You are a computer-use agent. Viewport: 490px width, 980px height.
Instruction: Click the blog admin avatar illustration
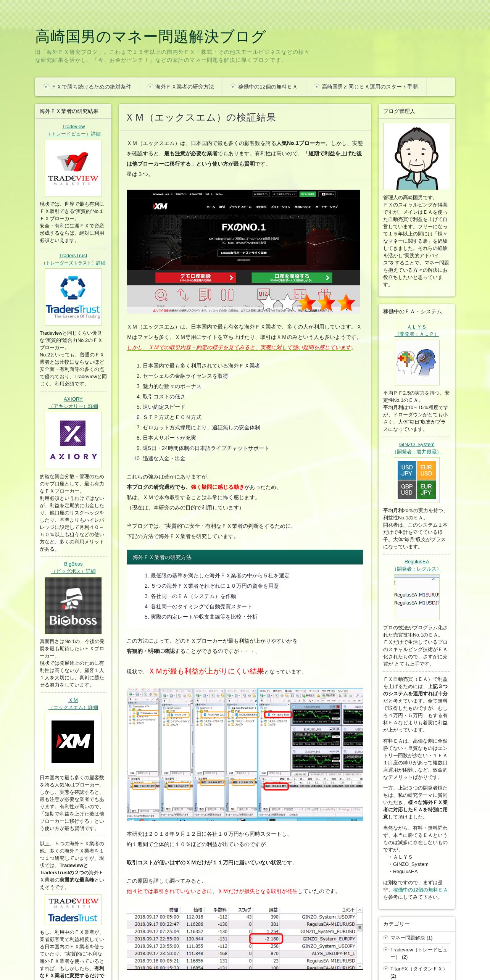(x=417, y=156)
